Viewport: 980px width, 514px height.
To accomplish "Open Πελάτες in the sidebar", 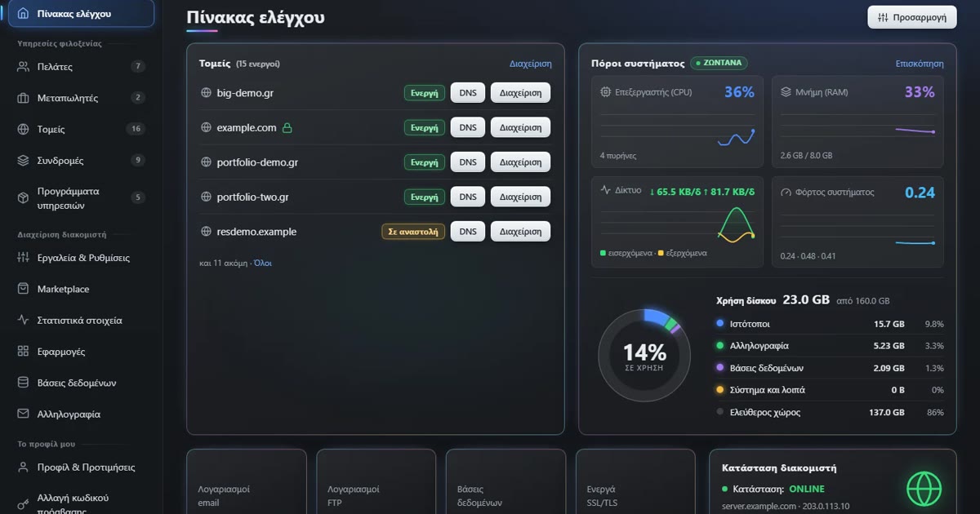I will (x=81, y=67).
